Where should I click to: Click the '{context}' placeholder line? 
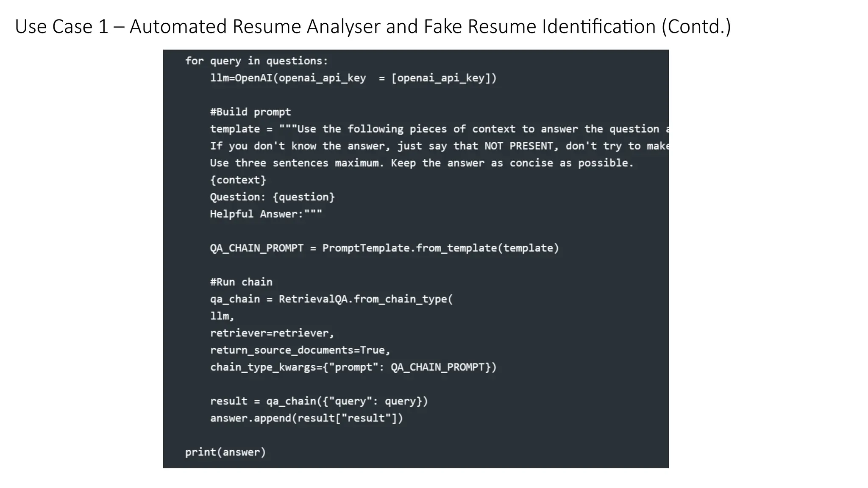(238, 180)
